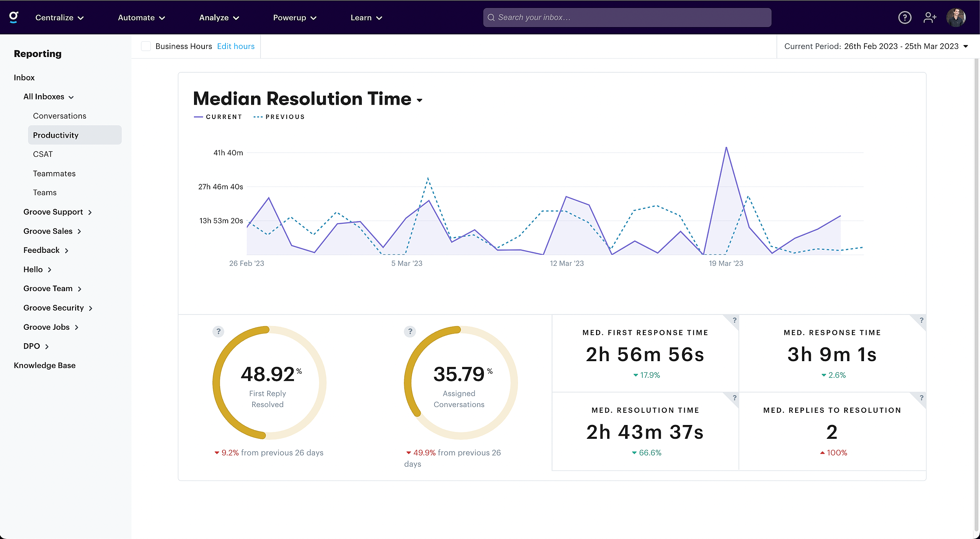Click help corner on Med. First Response Time
This screenshot has width=980, height=539.
click(734, 320)
